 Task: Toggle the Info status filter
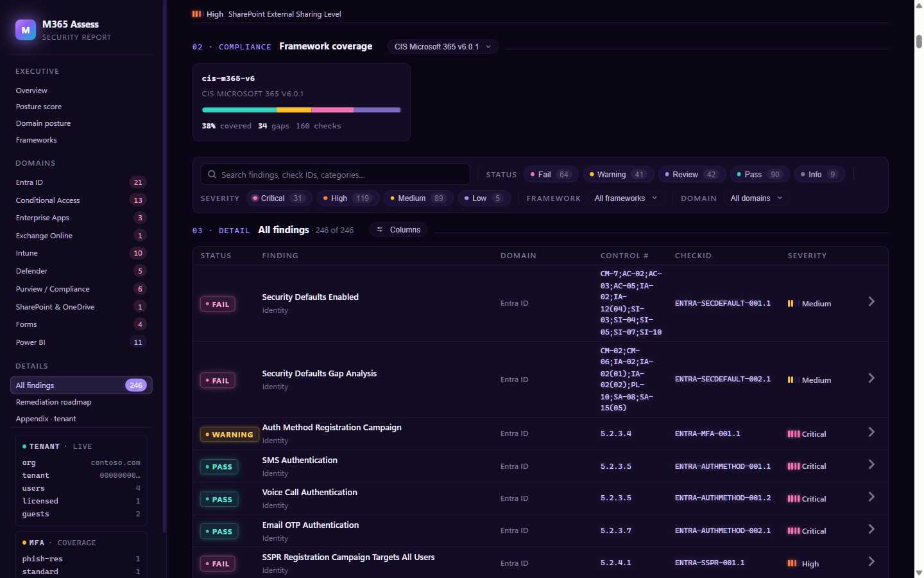click(819, 174)
